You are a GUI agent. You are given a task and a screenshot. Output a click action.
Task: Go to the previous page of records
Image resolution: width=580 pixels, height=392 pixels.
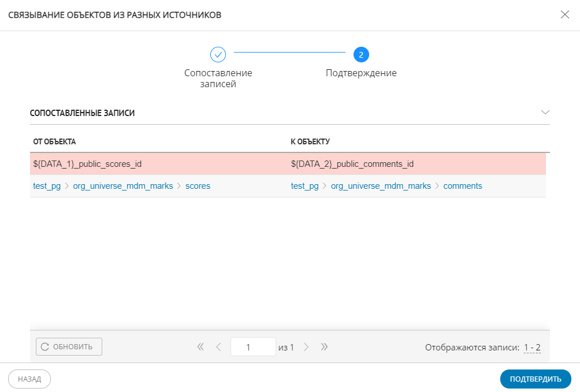tap(218, 347)
